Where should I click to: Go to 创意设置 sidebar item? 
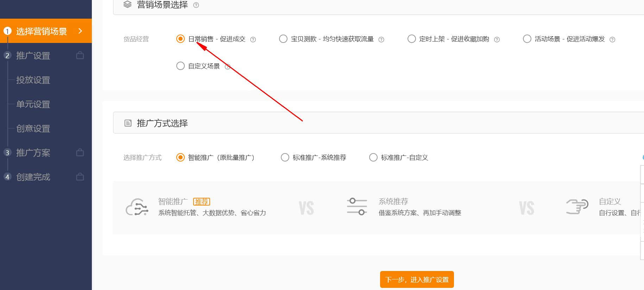[x=33, y=128]
